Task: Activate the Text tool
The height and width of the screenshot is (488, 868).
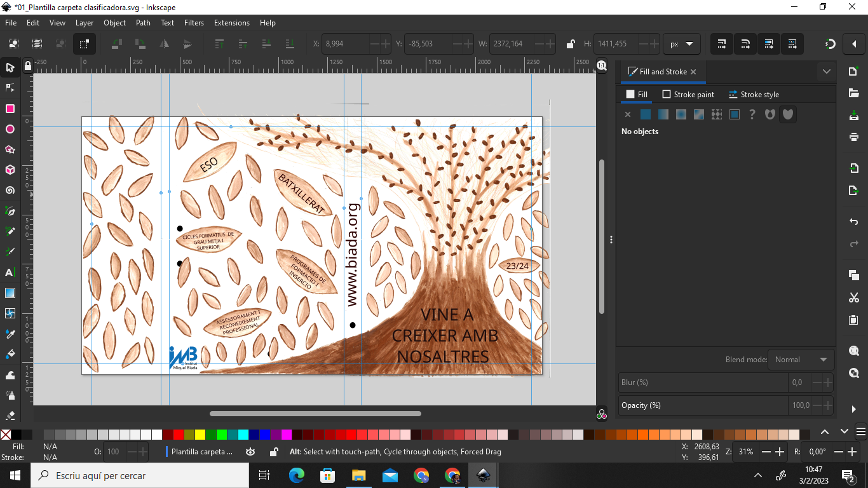Action: 10,273
